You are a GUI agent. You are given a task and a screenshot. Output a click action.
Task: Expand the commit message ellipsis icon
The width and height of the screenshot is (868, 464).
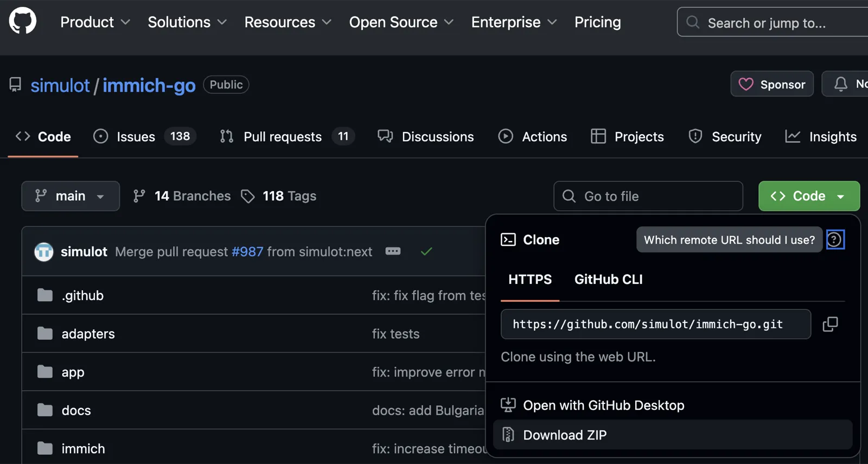[393, 251]
